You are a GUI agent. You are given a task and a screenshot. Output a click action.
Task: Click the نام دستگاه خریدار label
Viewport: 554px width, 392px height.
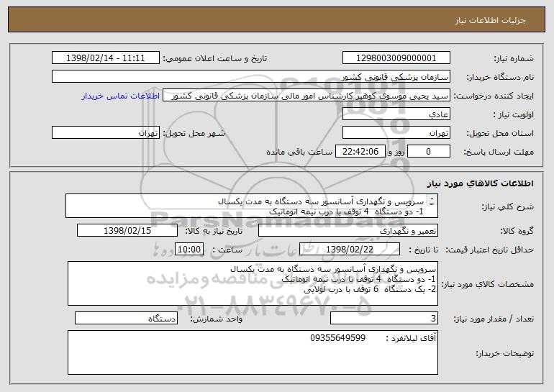tap(500, 77)
